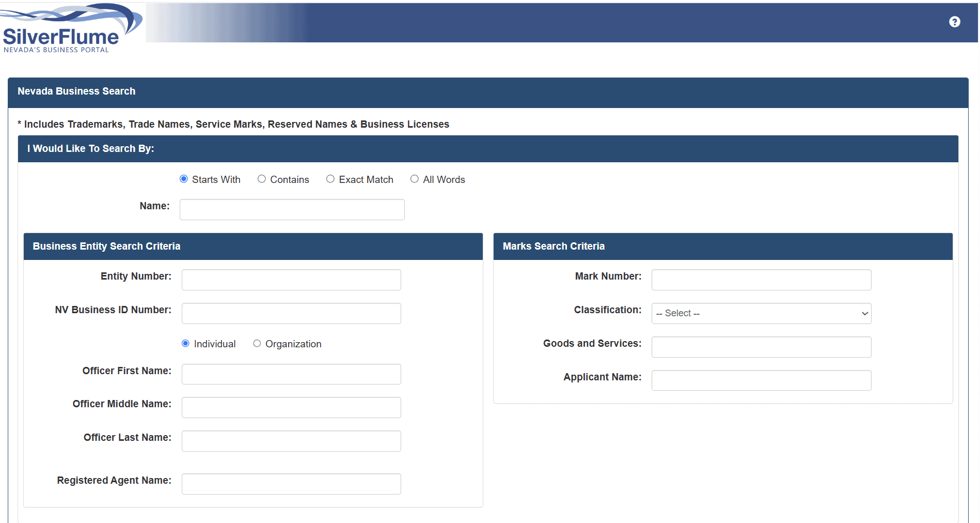Viewport: 980px width, 523px height.
Task: Focus the Entity Number field
Action: [291, 280]
